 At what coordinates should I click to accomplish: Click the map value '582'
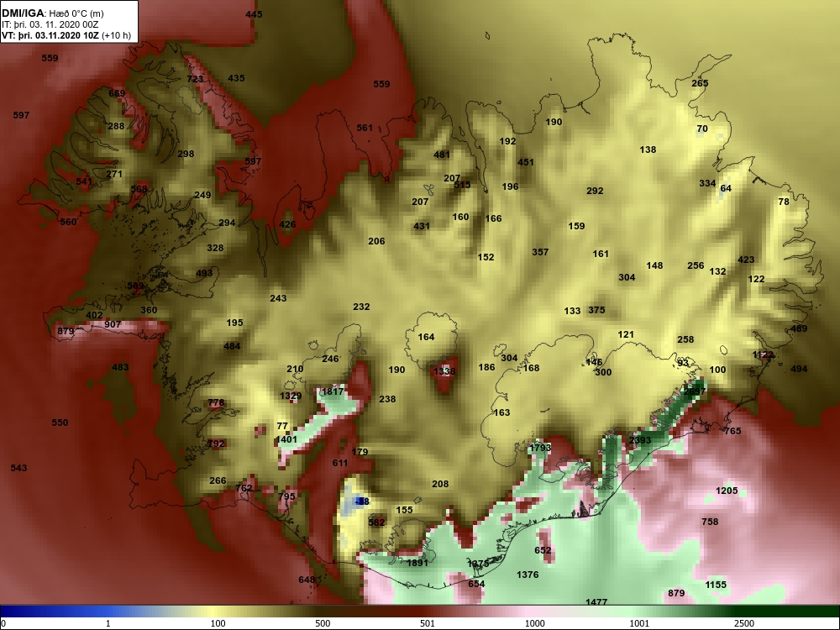377,522
